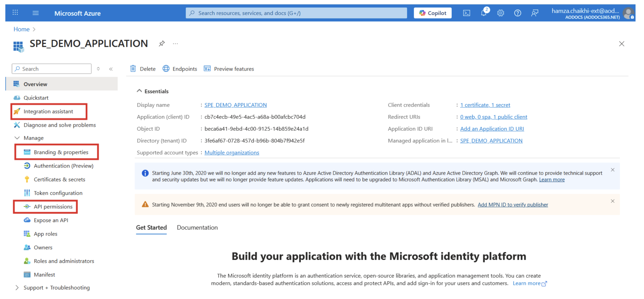This screenshot has height=299, width=644.
Task: Click the Preview features icon
Action: [207, 69]
